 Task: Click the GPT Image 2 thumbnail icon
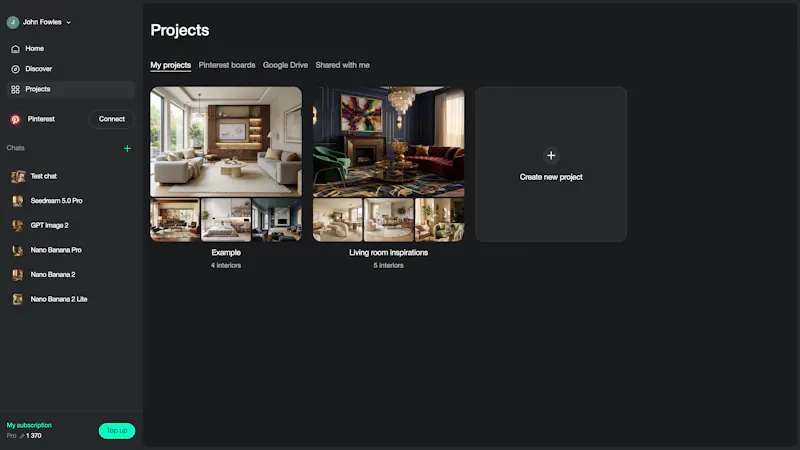coord(18,226)
